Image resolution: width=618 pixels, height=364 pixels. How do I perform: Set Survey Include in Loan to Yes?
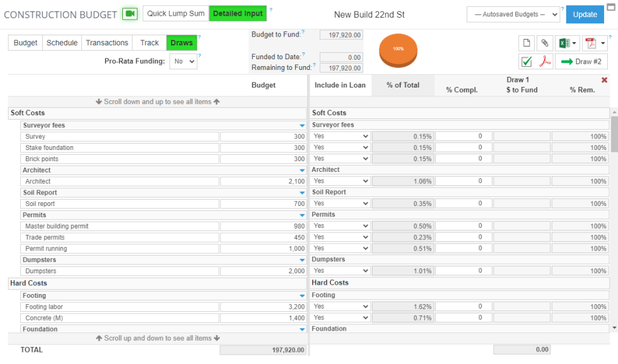pyautogui.click(x=340, y=135)
